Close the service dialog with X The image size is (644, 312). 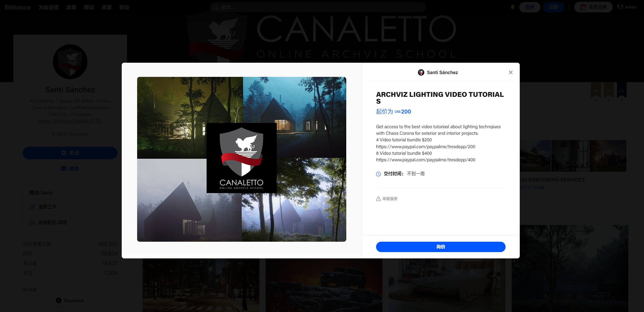(x=510, y=73)
